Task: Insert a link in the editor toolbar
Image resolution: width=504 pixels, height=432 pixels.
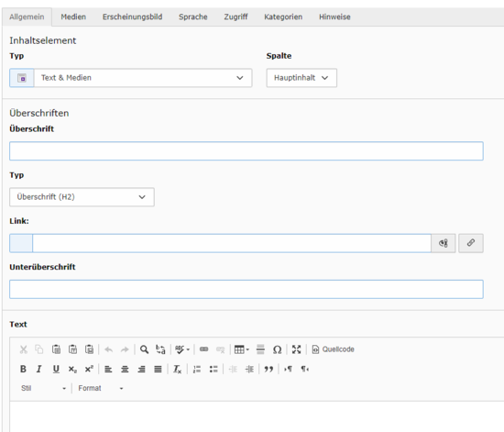Action: [x=203, y=349]
